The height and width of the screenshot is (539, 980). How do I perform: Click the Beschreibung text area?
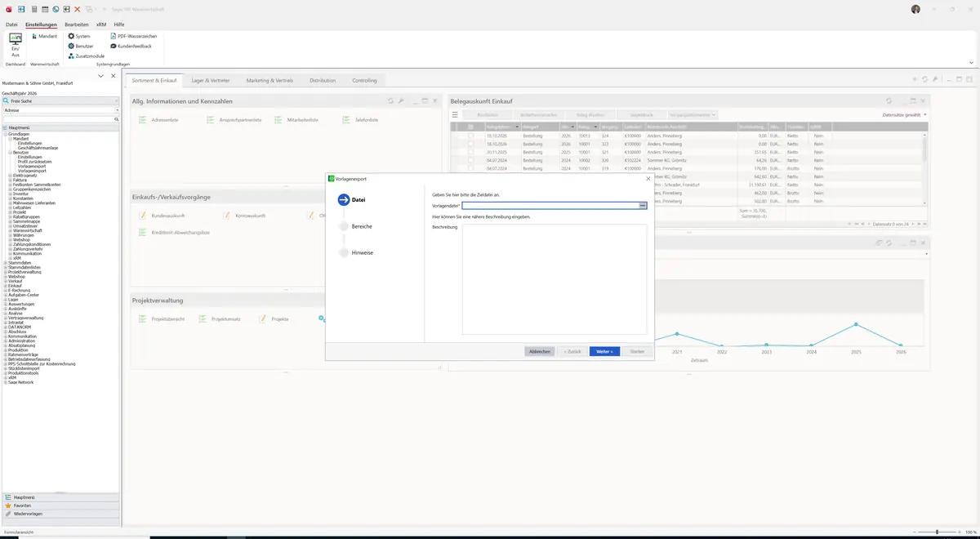click(555, 278)
